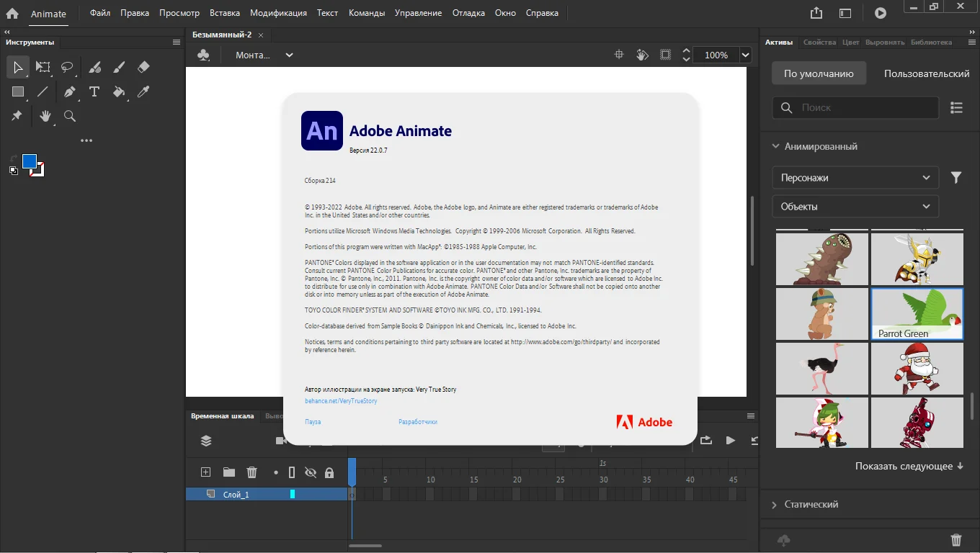Open the Персонажи dropdown
Screen dimensions: 980x553
coord(855,177)
